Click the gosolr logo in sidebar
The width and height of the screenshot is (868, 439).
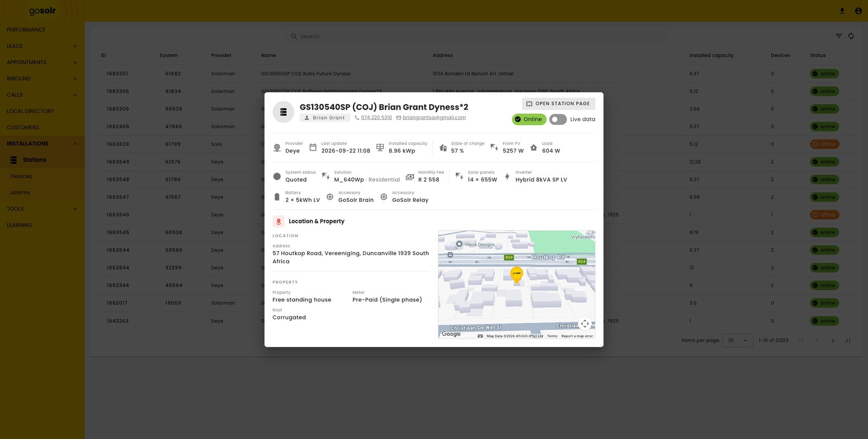click(x=42, y=11)
